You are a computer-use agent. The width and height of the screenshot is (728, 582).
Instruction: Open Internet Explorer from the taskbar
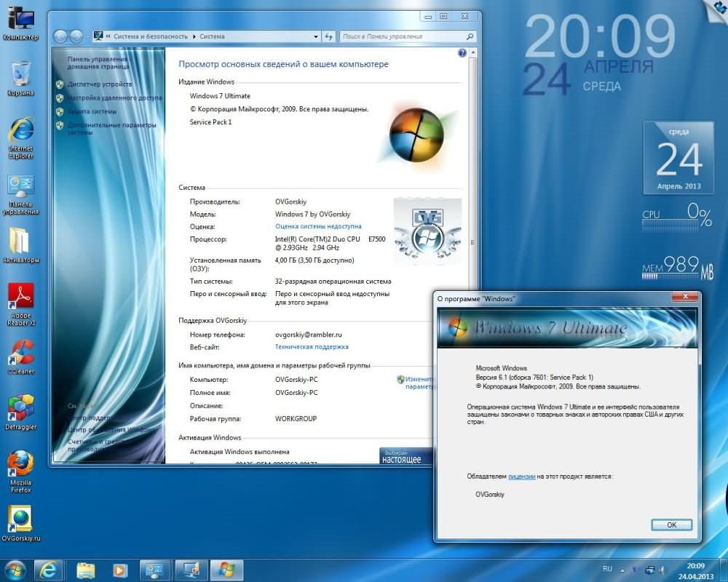(x=50, y=569)
